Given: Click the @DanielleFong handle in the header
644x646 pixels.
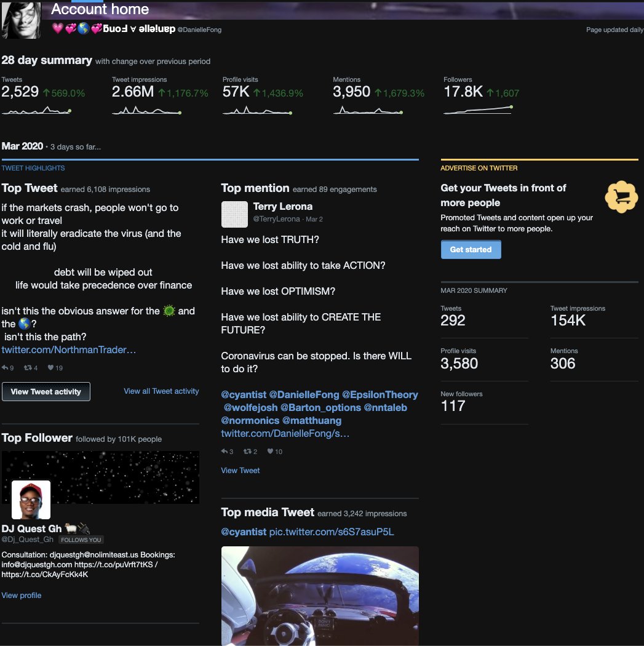Looking at the screenshot, I should click(x=199, y=30).
